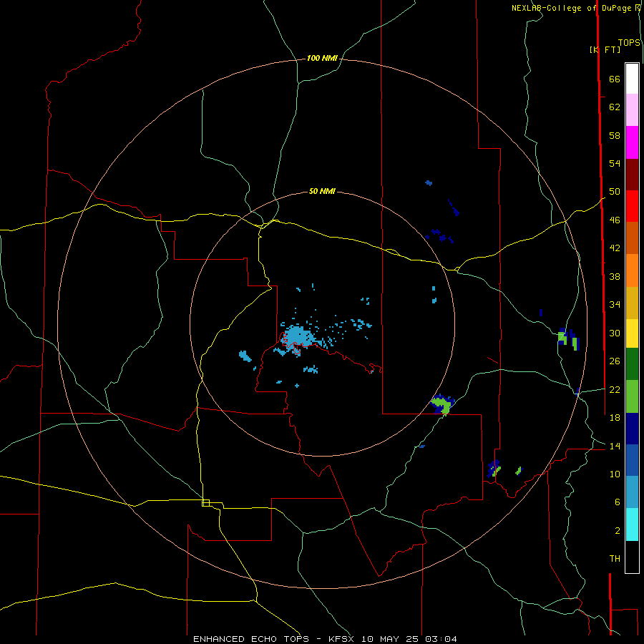Click the legend value 14
644x644 pixels.
[x=615, y=446]
